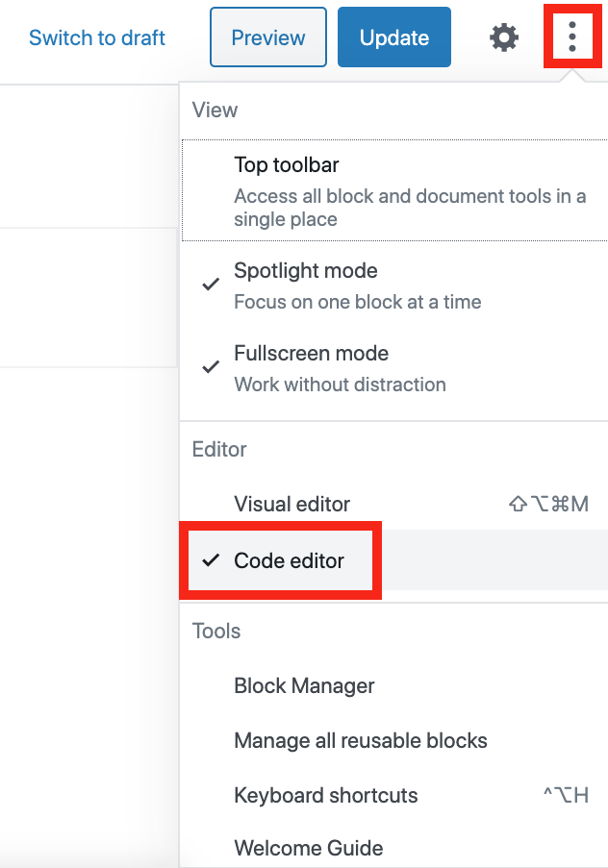This screenshot has width=608, height=868.
Task: Click the Visual editor shortcut hint
Action: tap(548, 505)
